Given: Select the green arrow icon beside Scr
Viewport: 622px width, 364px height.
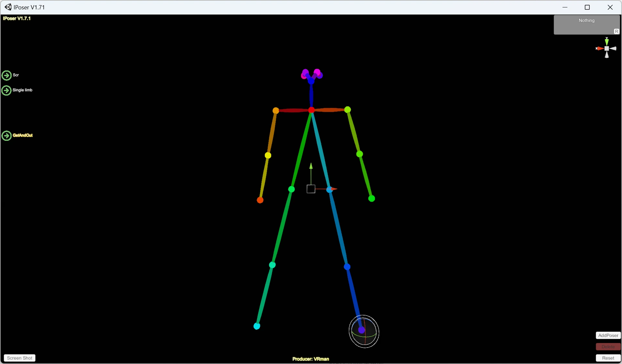Looking at the screenshot, I should click(7, 75).
